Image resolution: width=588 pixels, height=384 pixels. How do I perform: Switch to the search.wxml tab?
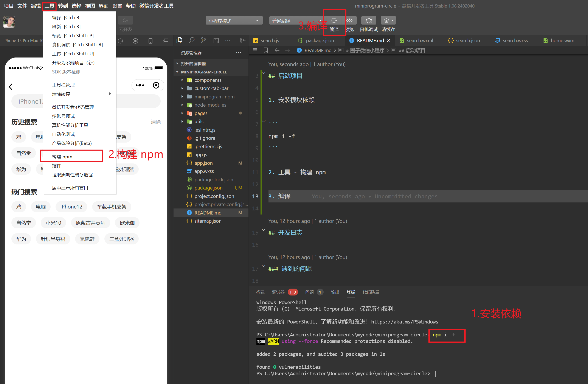pyautogui.click(x=419, y=40)
